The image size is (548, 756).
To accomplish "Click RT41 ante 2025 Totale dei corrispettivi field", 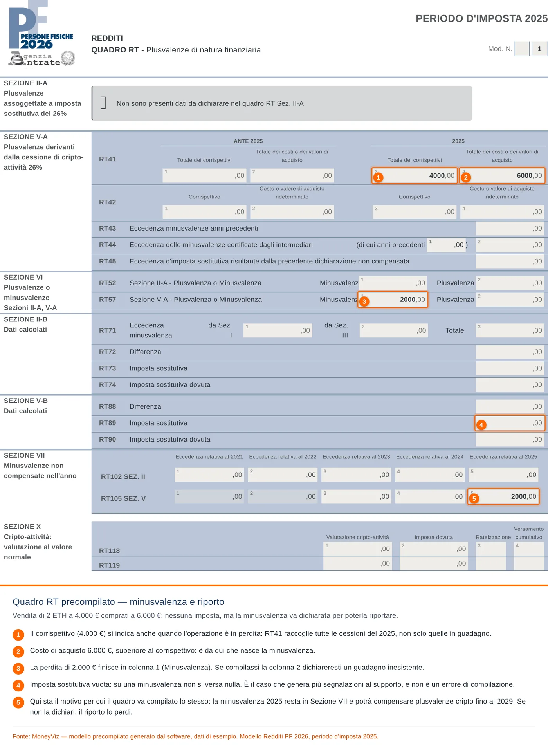I will (x=204, y=175).
